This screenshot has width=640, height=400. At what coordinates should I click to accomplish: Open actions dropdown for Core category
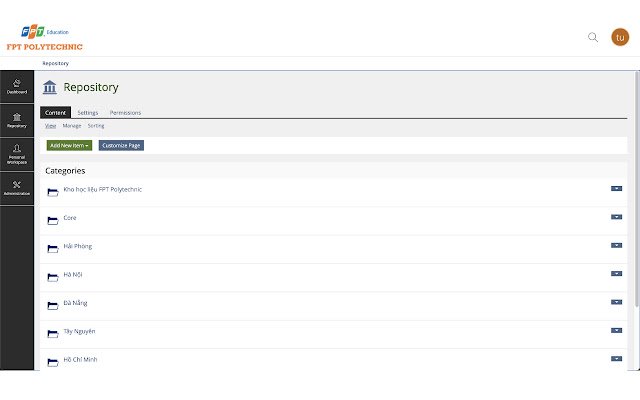[616, 217]
